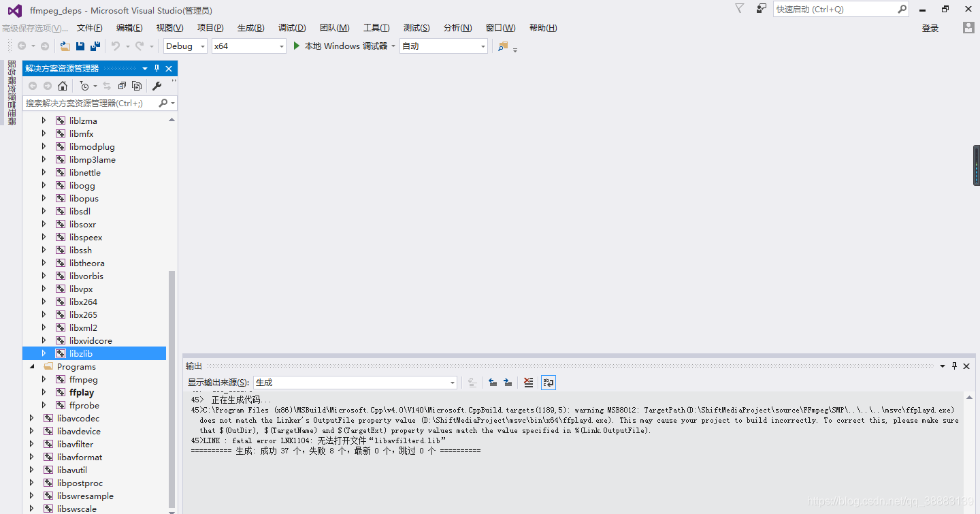Pin the Output panel
Viewport: 980px width, 514px height.
(x=954, y=366)
